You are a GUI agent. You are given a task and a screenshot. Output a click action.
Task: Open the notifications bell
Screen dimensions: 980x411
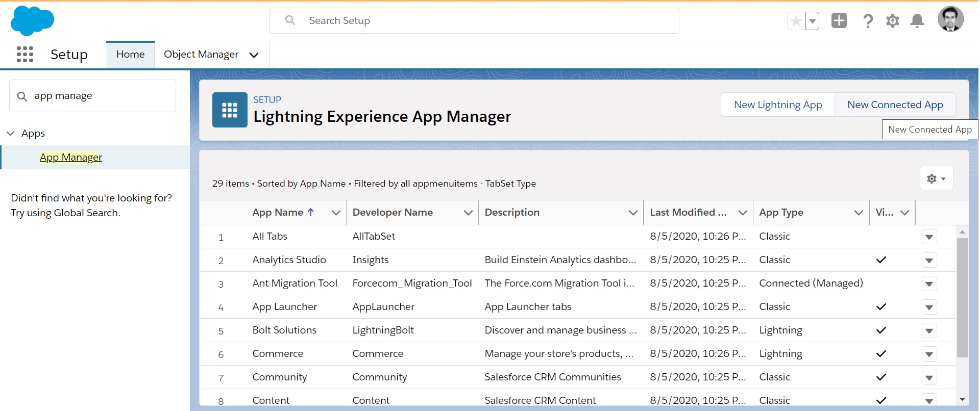pos(917,21)
